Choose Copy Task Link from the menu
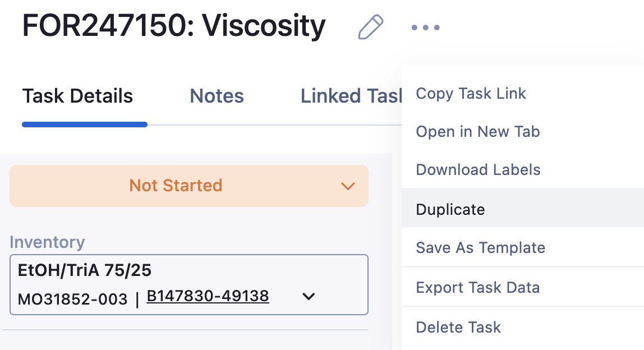644x350 pixels. (471, 94)
